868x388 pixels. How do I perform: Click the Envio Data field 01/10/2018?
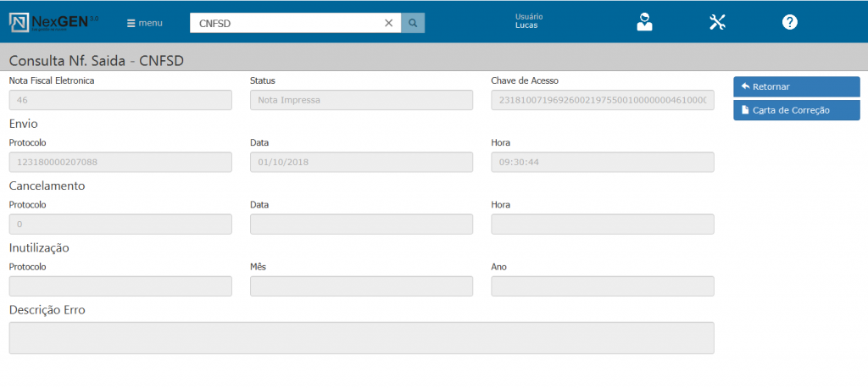[x=361, y=162]
